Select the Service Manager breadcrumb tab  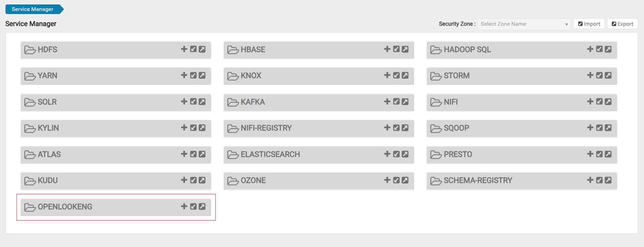(33, 9)
